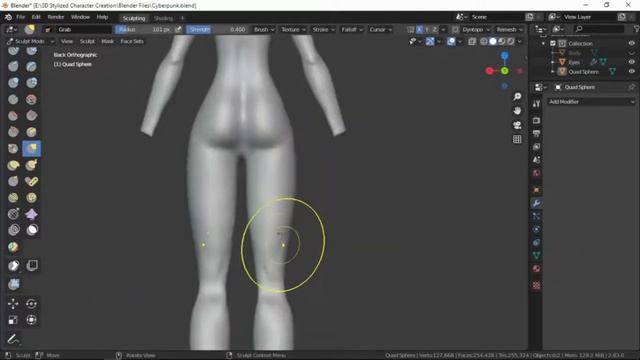Open the Mask menu in viewport header
Screen dimensions: 640x360
tap(107, 41)
